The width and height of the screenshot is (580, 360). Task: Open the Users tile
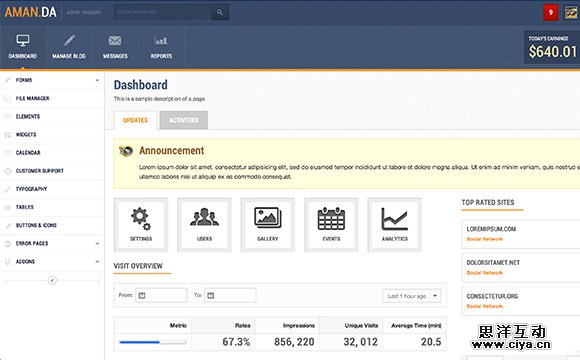tap(204, 225)
